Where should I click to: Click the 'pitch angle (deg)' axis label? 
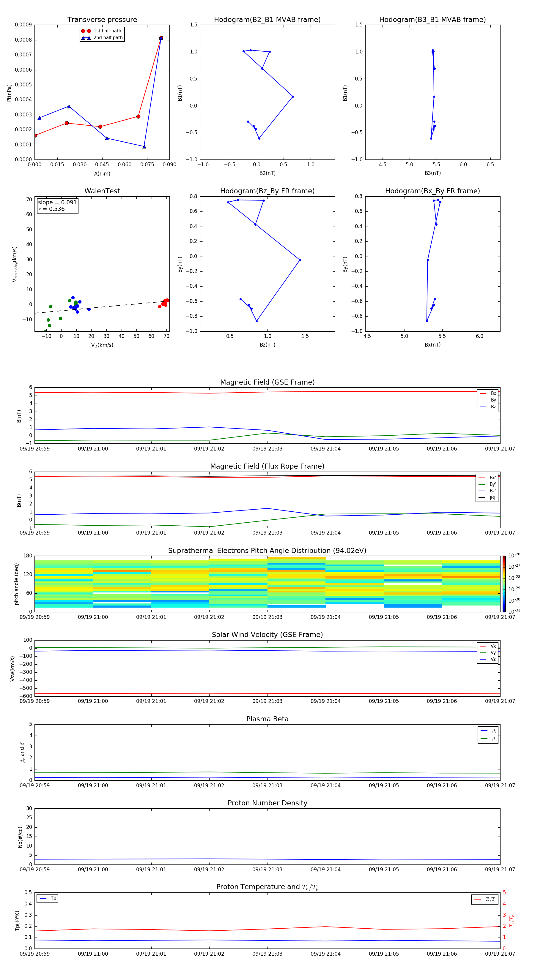16,584
